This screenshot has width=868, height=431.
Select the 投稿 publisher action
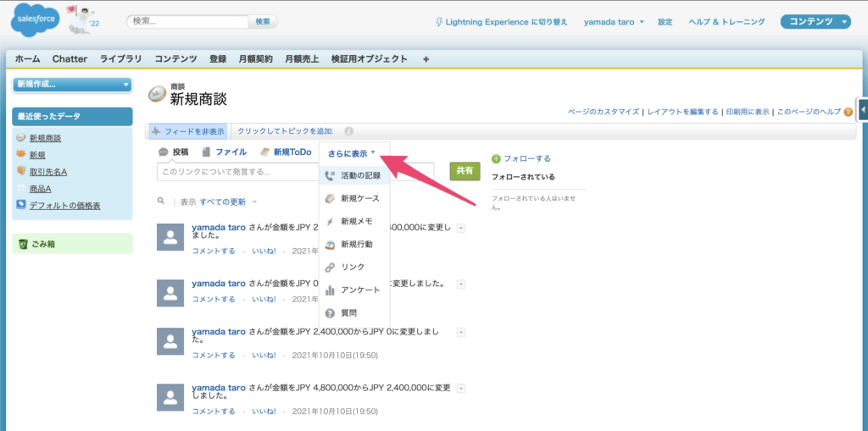pos(174,152)
